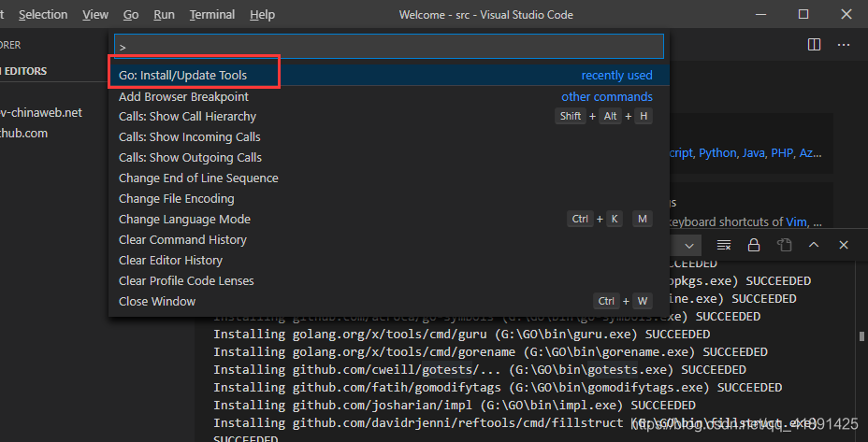Open the output channel dropdown chevron

[689, 245]
